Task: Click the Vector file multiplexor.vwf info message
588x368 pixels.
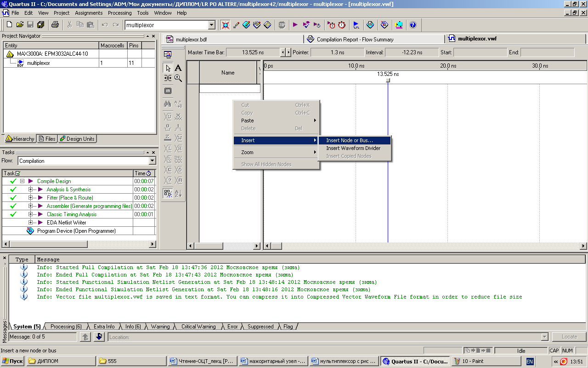Action: 279,297
